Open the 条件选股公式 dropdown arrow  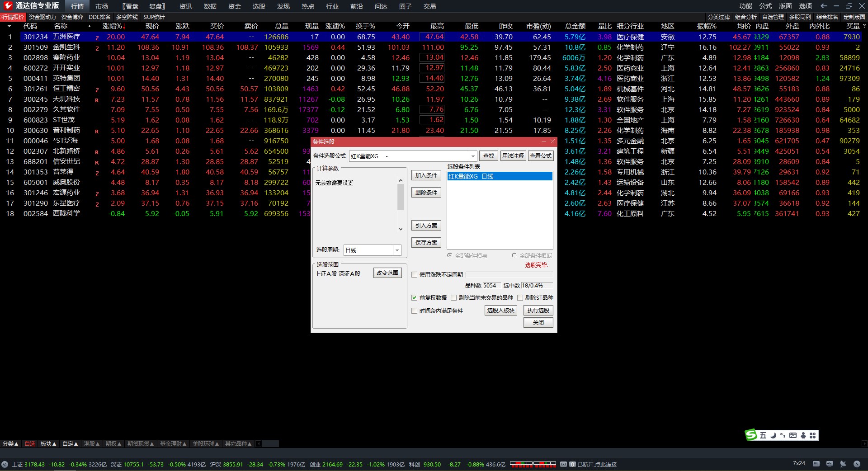[x=473, y=156]
